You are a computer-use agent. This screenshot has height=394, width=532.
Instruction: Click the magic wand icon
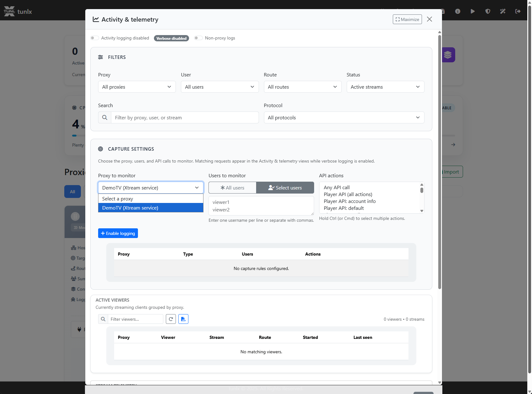(503, 11)
